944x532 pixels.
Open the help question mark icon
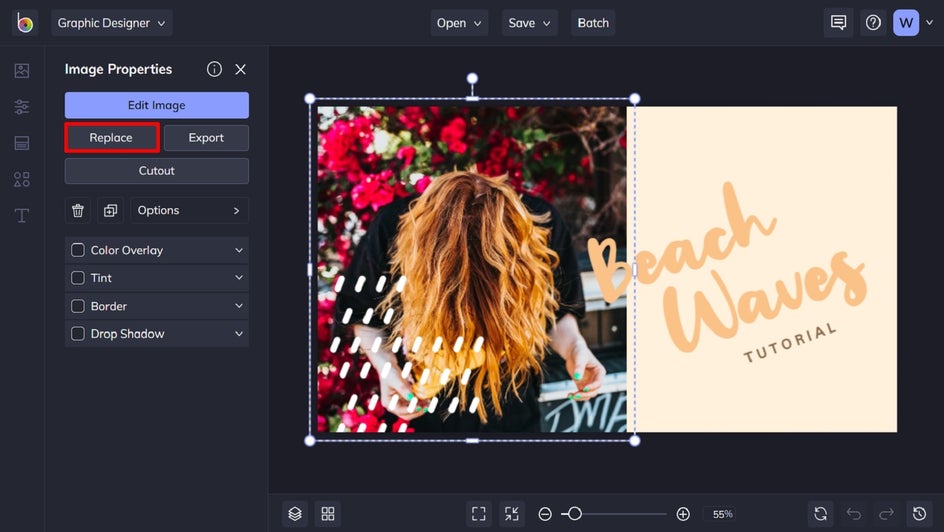point(873,23)
